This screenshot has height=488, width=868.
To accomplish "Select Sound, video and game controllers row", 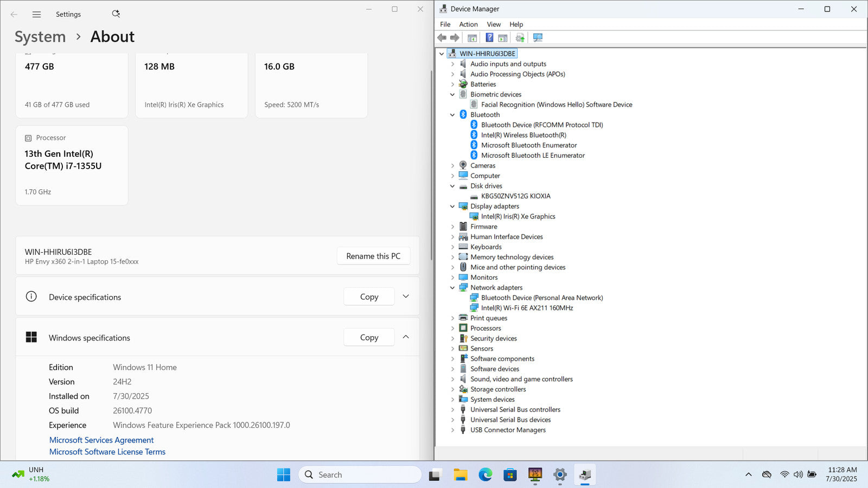I will (521, 379).
